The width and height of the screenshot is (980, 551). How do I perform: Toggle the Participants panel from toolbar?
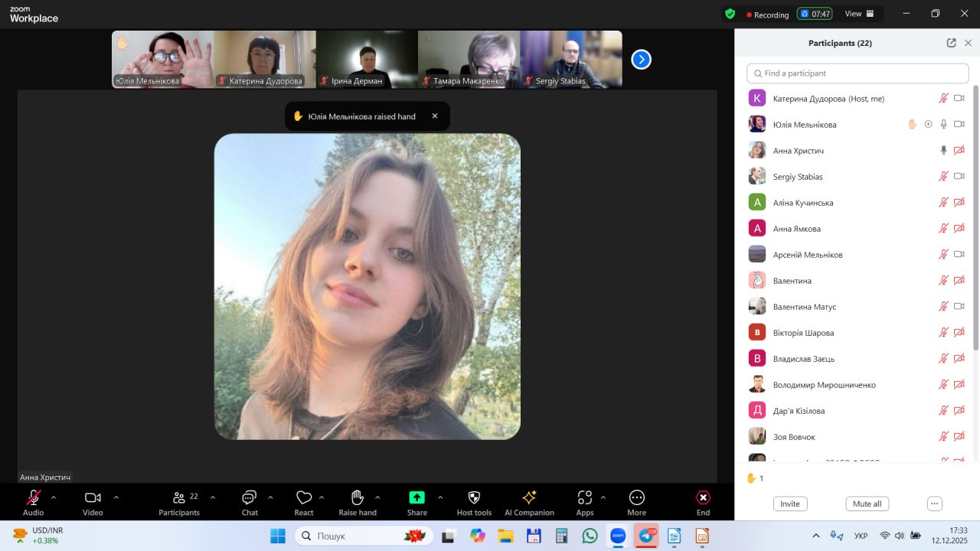[179, 498]
